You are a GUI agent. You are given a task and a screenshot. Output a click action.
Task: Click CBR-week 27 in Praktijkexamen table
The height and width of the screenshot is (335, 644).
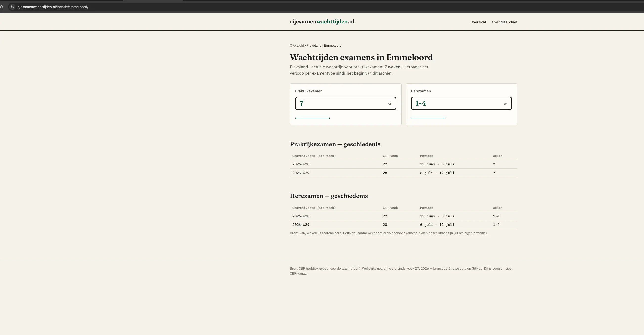click(385, 164)
